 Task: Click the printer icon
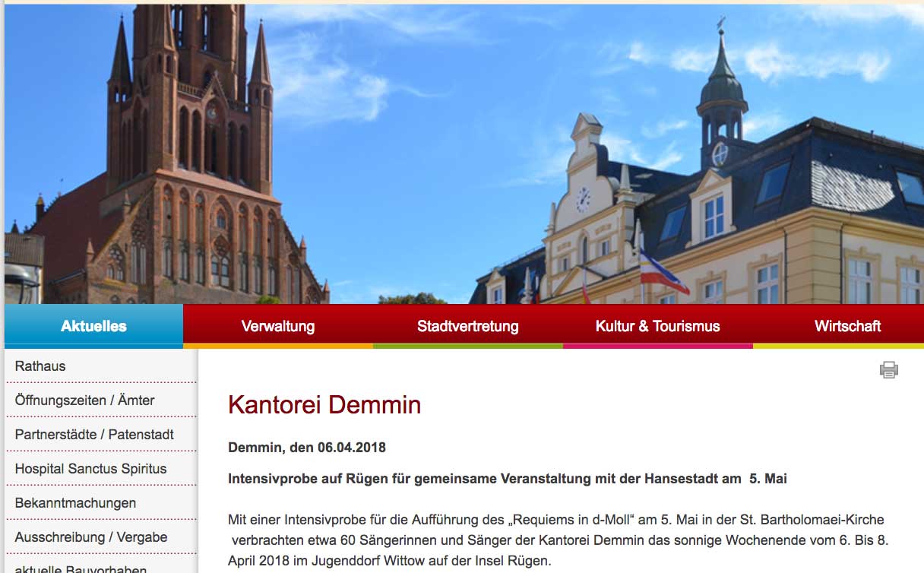point(889,370)
